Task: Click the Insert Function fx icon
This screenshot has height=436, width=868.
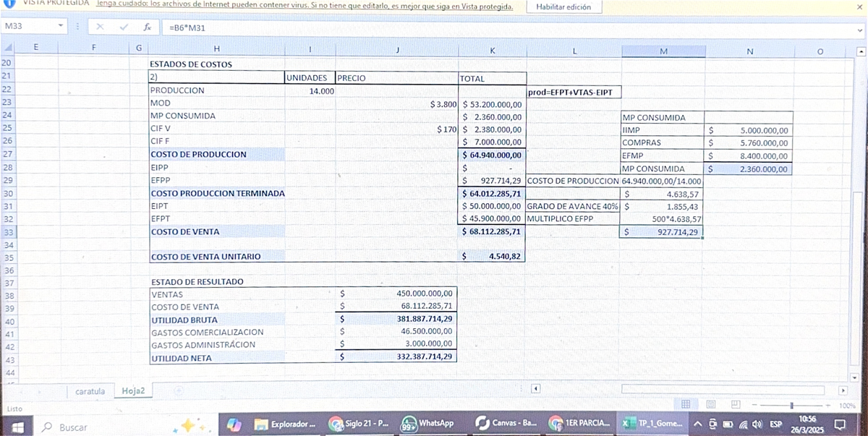Action: 147,27
